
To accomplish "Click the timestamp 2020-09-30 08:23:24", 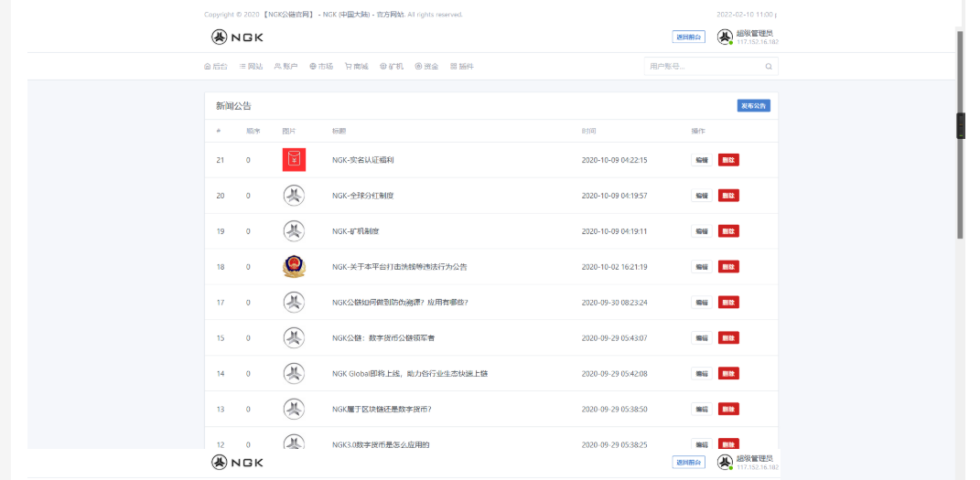I will coord(614,302).
